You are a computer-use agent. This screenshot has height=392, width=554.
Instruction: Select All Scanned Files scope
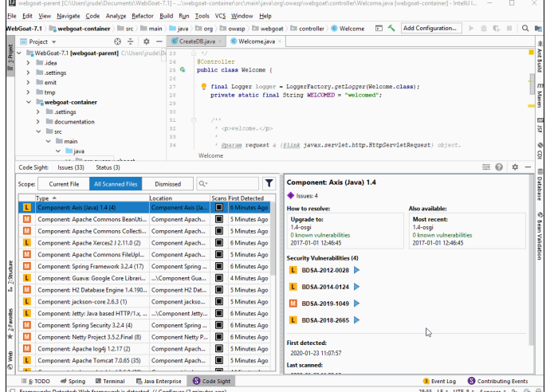pyautogui.click(x=116, y=184)
